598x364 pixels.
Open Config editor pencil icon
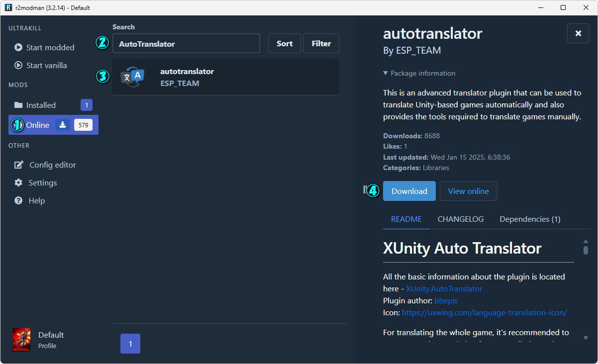(19, 165)
